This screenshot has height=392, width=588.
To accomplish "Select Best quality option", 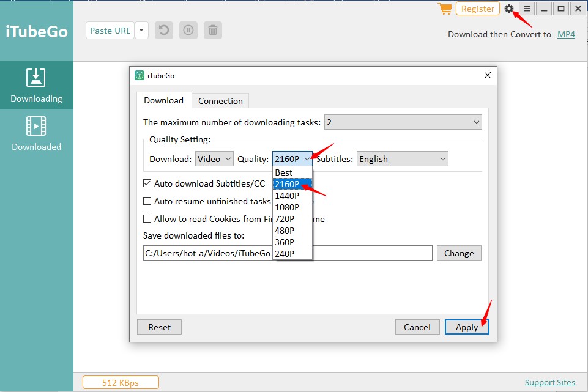I will [x=292, y=172].
